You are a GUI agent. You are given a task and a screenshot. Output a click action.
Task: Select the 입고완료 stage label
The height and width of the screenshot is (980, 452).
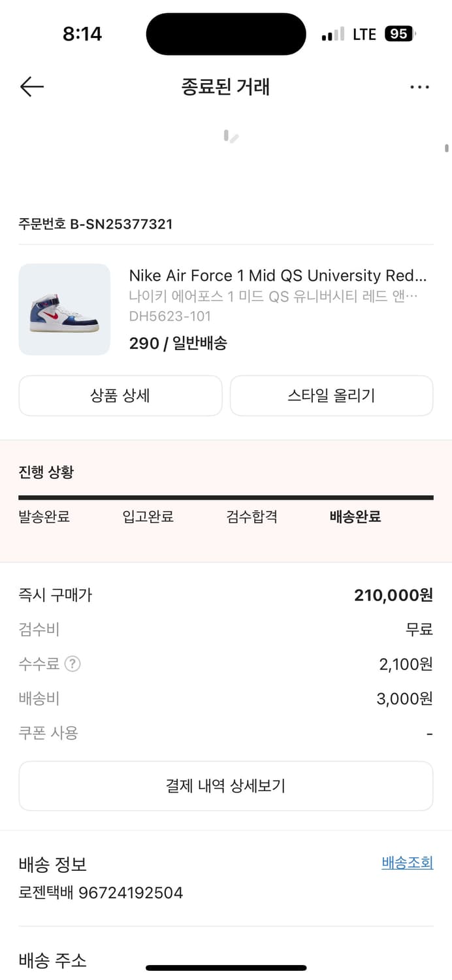pos(147,516)
